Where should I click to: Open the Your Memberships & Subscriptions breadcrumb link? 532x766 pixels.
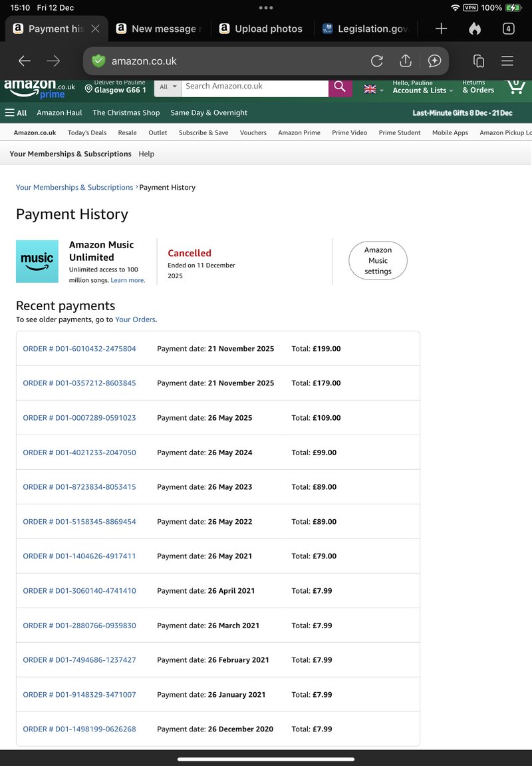pyautogui.click(x=74, y=188)
